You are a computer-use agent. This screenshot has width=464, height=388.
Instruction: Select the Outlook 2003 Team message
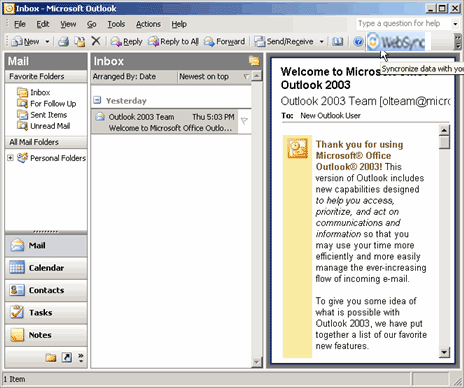[x=165, y=122]
